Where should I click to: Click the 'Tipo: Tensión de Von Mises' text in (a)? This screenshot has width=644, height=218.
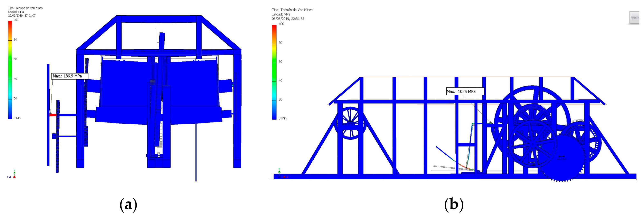(25, 8)
